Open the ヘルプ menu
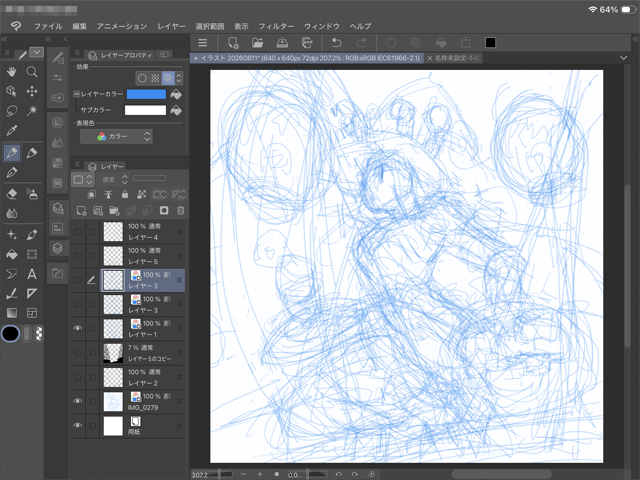Image resolution: width=640 pixels, height=480 pixels. (x=360, y=26)
